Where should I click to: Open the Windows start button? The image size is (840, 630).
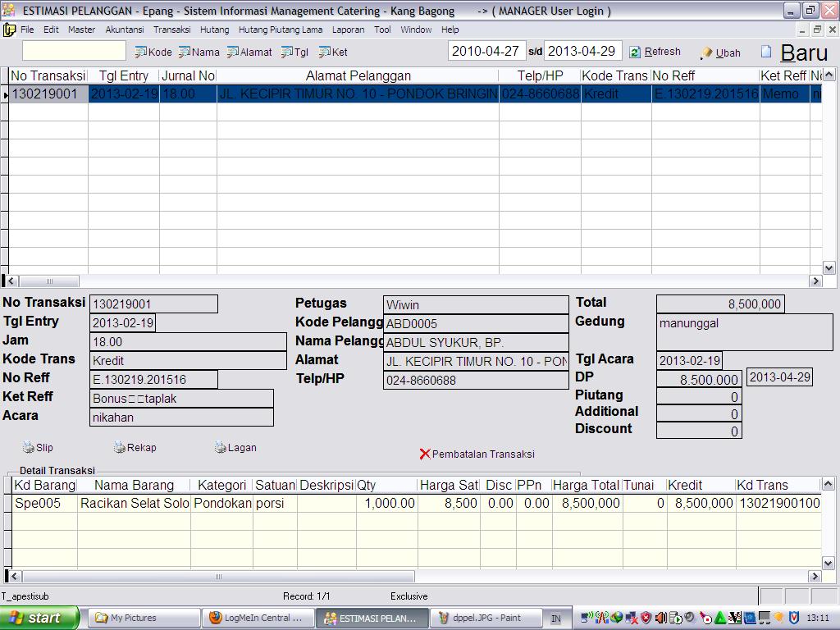(x=39, y=618)
